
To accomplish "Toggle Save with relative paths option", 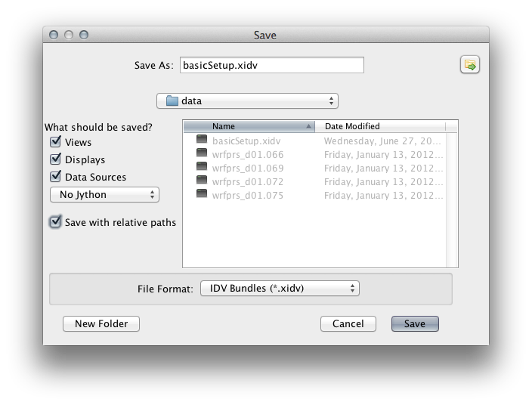I will (x=55, y=222).
